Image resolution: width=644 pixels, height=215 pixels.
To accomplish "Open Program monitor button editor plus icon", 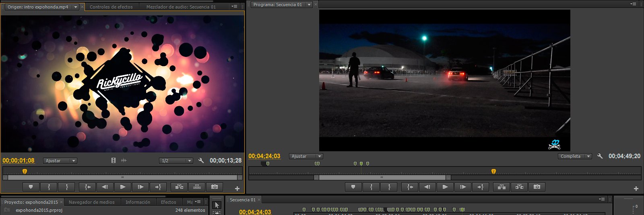I will [x=636, y=188].
